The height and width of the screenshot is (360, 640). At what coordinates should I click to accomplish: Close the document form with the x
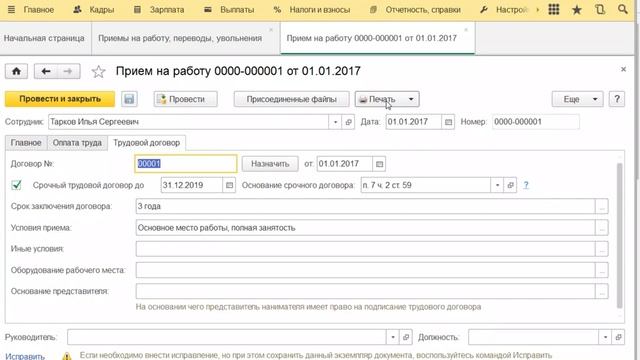coord(623,69)
